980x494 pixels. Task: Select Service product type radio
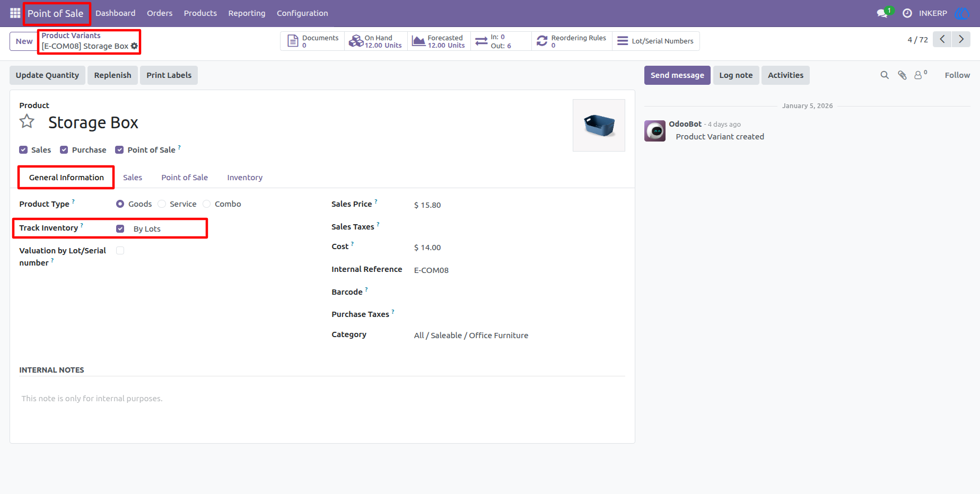162,204
